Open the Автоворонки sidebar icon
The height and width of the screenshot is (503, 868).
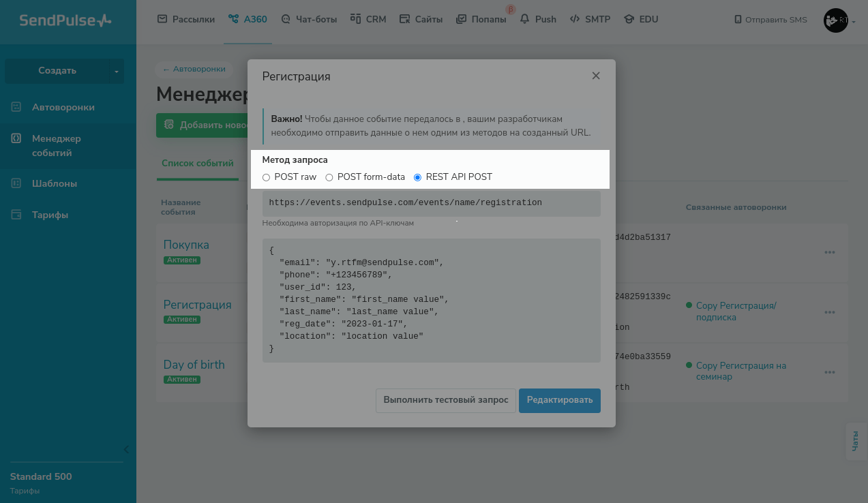pyautogui.click(x=16, y=107)
